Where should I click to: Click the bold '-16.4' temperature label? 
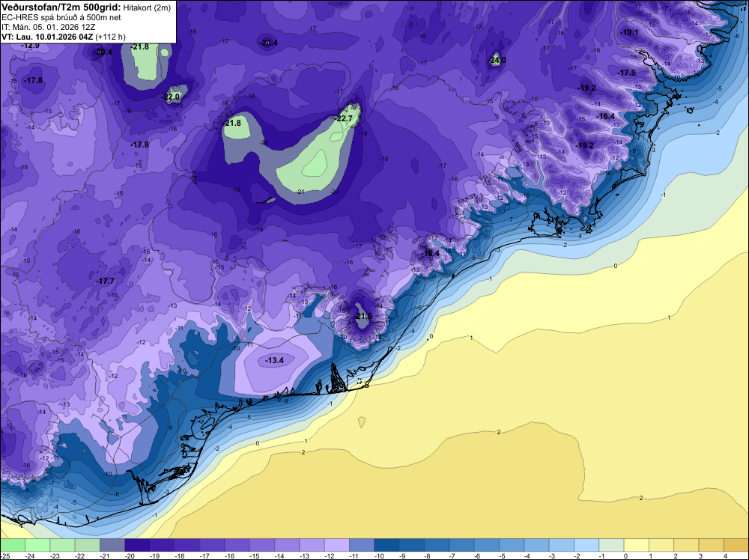pos(606,116)
